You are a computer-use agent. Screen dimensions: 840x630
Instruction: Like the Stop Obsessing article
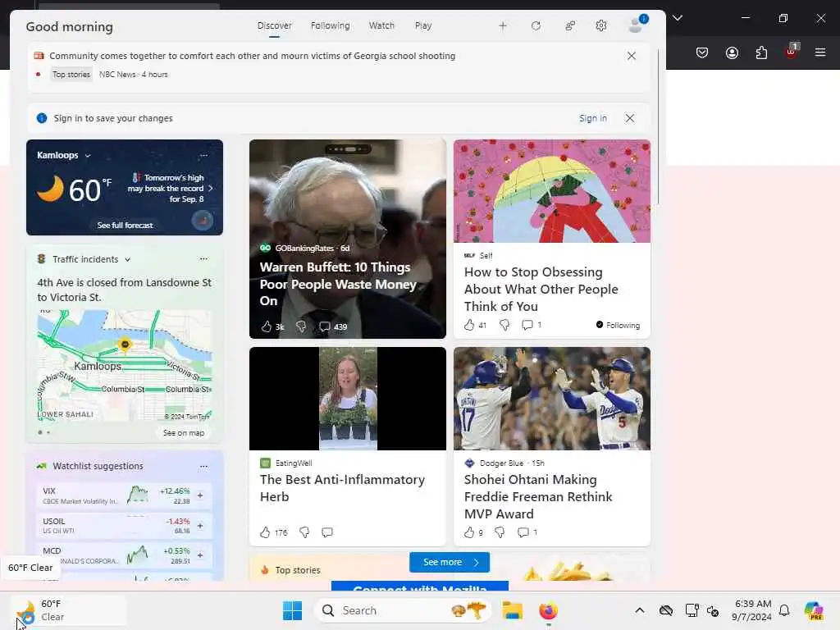(x=469, y=325)
